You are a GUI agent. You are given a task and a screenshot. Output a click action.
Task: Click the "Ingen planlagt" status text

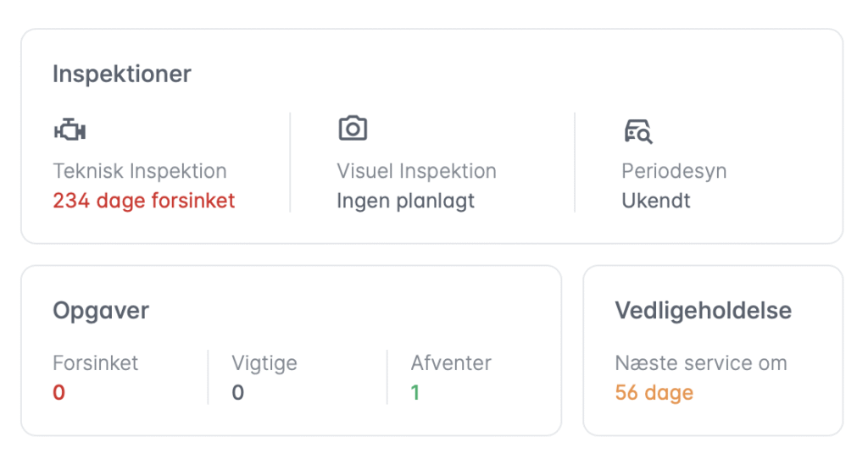click(x=405, y=201)
